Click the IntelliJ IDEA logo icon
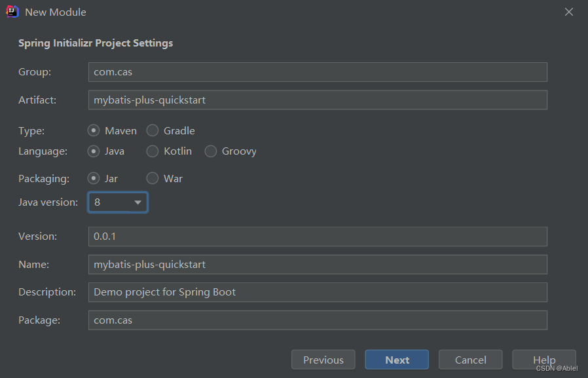The width and height of the screenshot is (588, 378). (x=12, y=12)
